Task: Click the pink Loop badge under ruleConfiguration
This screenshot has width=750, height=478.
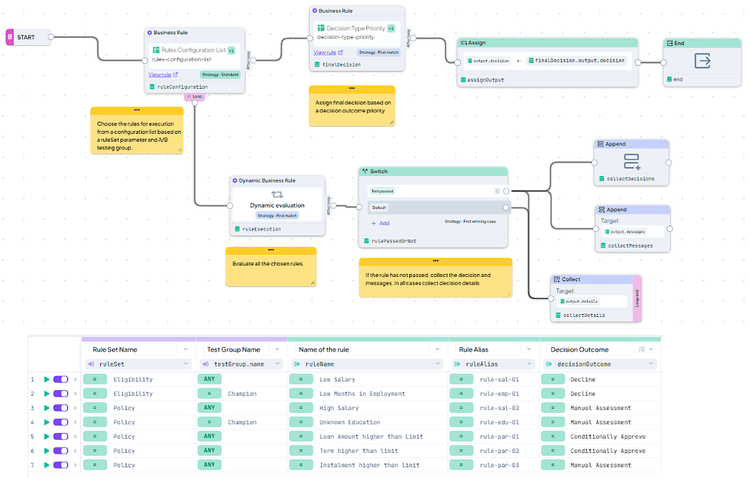Action: pyautogui.click(x=196, y=97)
